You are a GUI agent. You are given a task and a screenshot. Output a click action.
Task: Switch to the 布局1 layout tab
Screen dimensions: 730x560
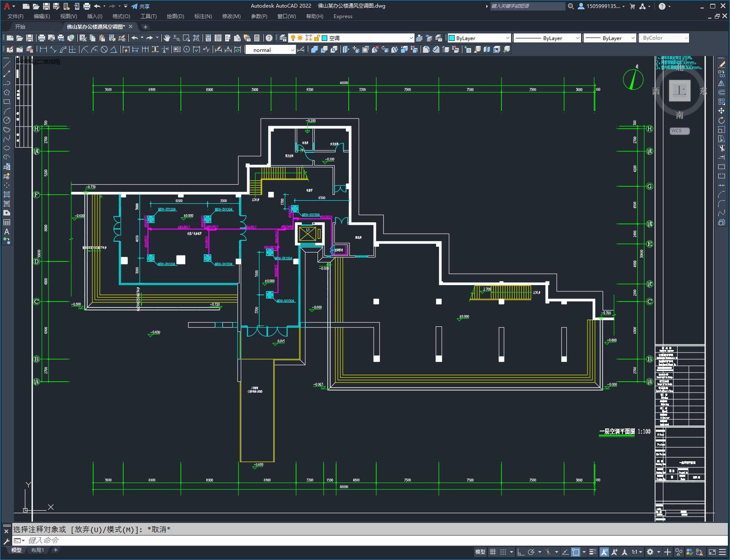point(38,550)
